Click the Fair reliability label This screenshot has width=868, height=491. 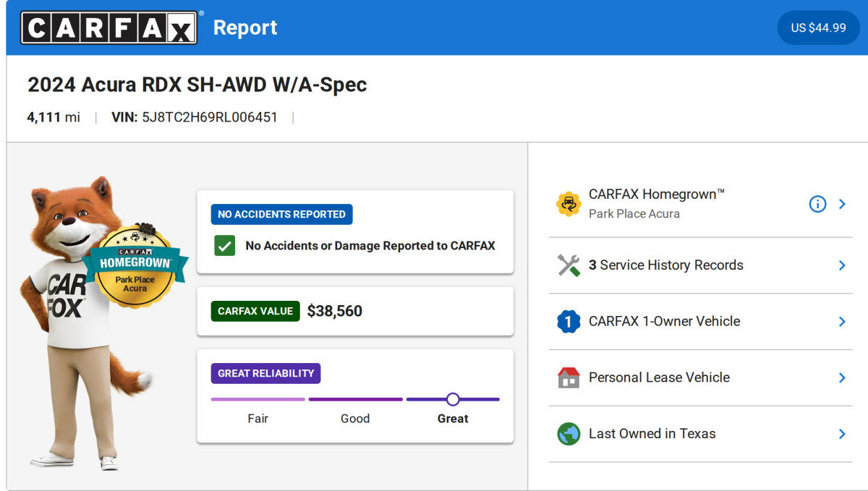point(258,419)
